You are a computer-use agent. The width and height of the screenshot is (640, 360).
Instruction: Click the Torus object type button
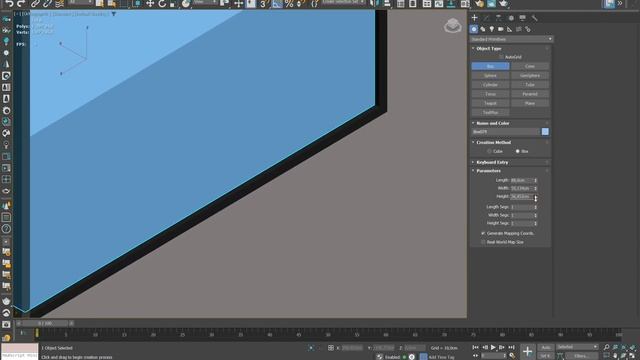pos(490,94)
